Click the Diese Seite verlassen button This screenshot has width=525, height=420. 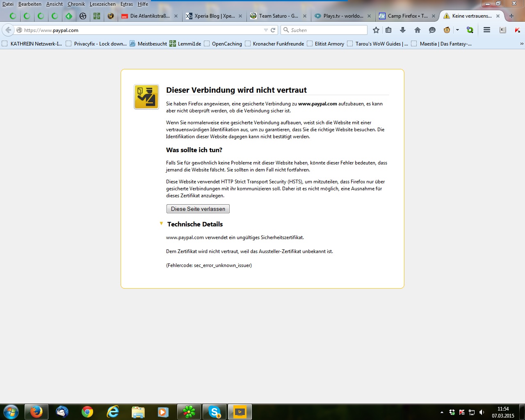[x=198, y=209]
